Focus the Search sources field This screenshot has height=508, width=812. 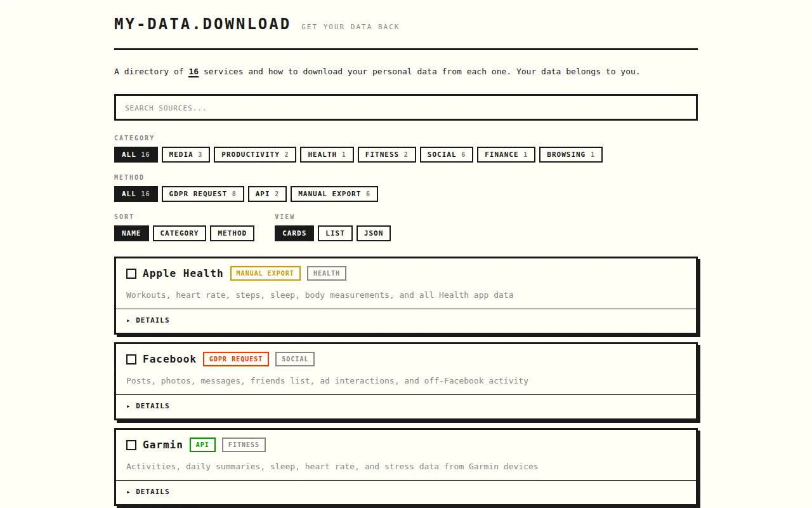406,107
